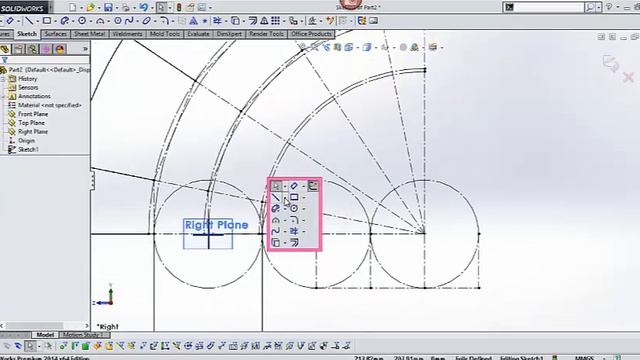Click the Text tool in the sketch toolbar
The image size is (640, 360).
pos(193,20)
